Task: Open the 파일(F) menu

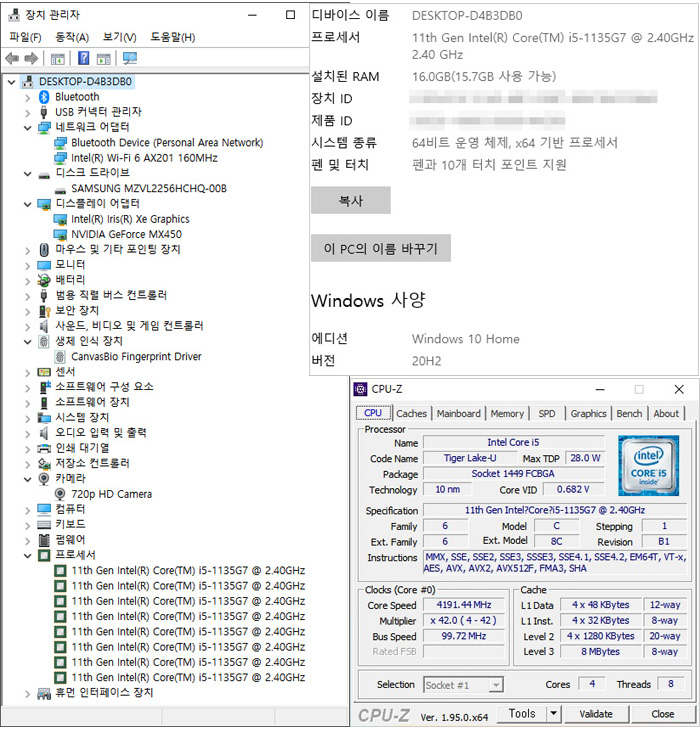Action: click(x=25, y=37)
